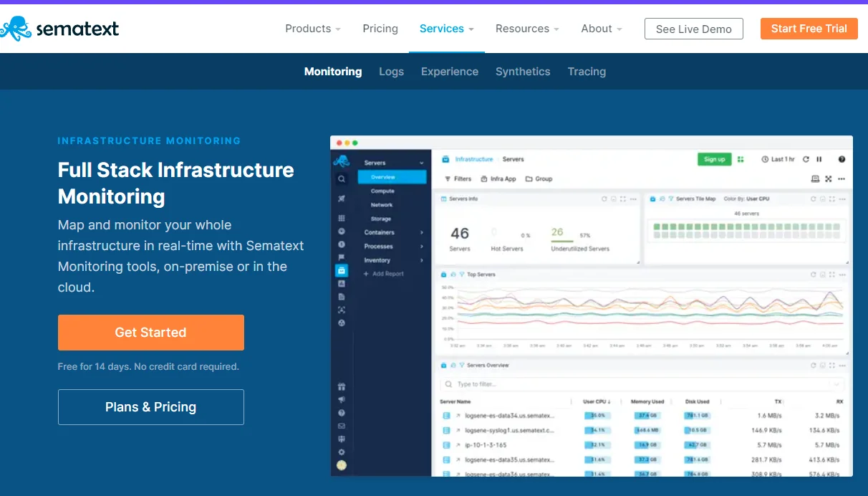This screenshot has height=496, width=868.
Task: Switch to the Logs tab
Action: (x=392, y=72)
